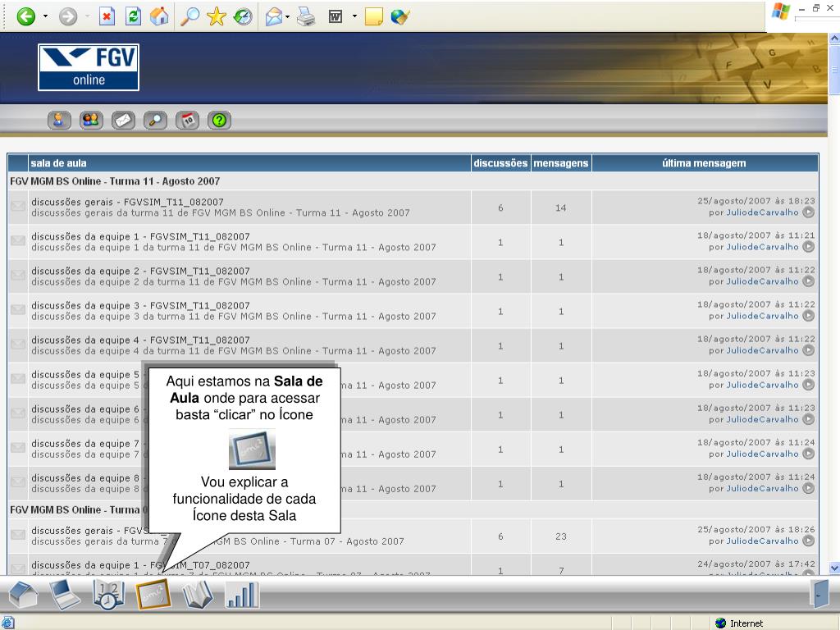The height and width of the screenshot is (630, 840).
Task: Click the sala de aula column header
Action: click(x=58, y=163)
